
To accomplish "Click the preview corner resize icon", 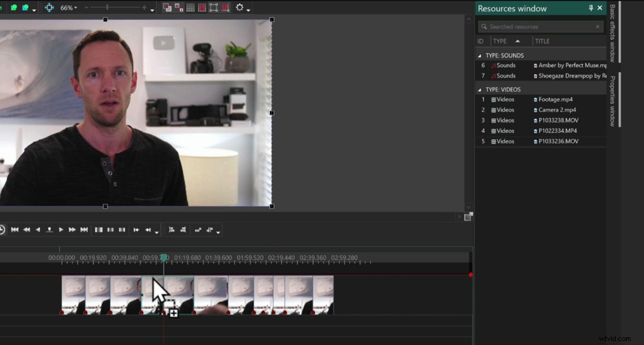I will click(468, 217).
